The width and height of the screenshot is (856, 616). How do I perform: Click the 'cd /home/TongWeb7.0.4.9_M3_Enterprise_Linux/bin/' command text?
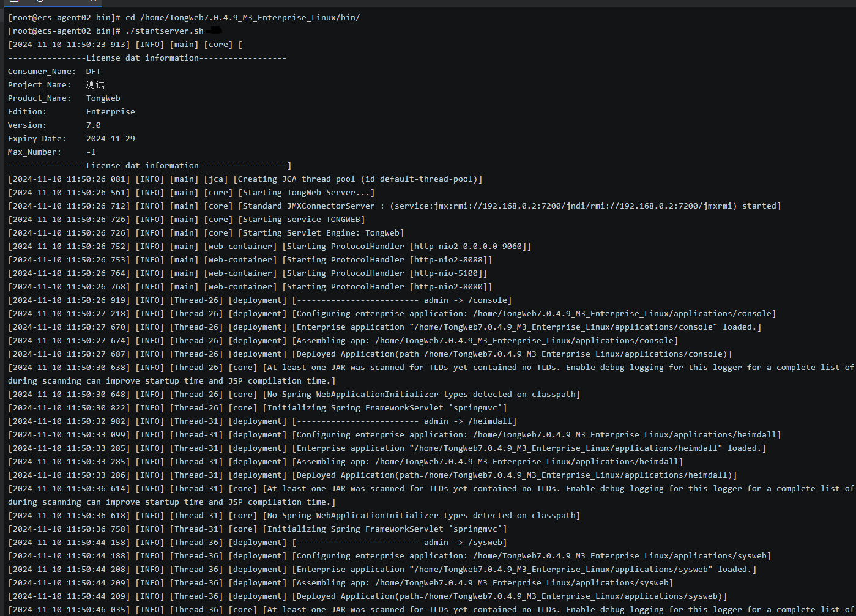click(243, 17)
